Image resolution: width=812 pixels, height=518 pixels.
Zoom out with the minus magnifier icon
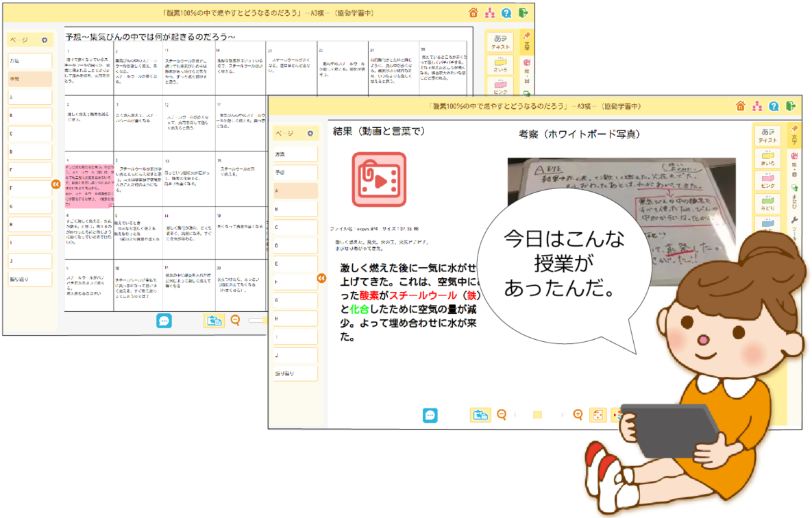tap(500, 413)
